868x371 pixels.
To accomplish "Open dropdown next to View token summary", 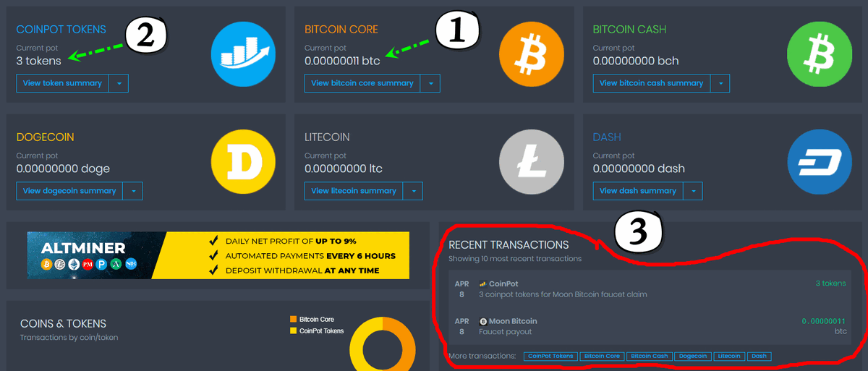I will 119,83.
